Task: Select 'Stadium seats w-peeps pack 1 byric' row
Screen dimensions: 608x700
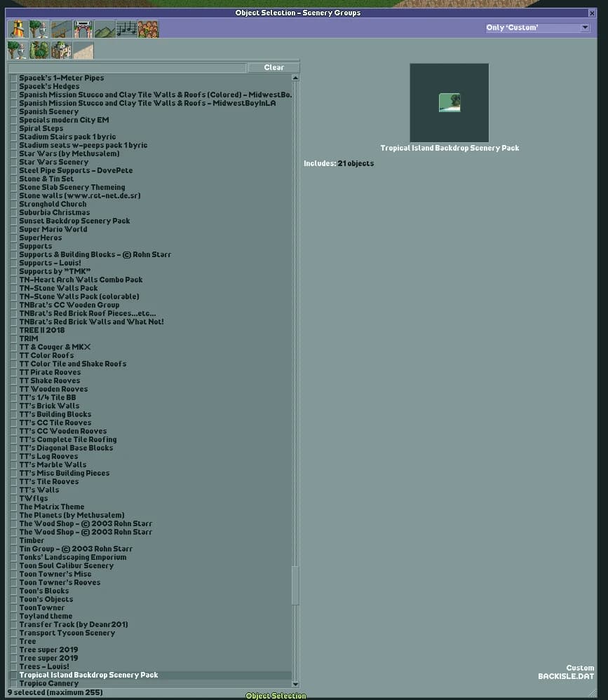Action: tap(151, 146)
